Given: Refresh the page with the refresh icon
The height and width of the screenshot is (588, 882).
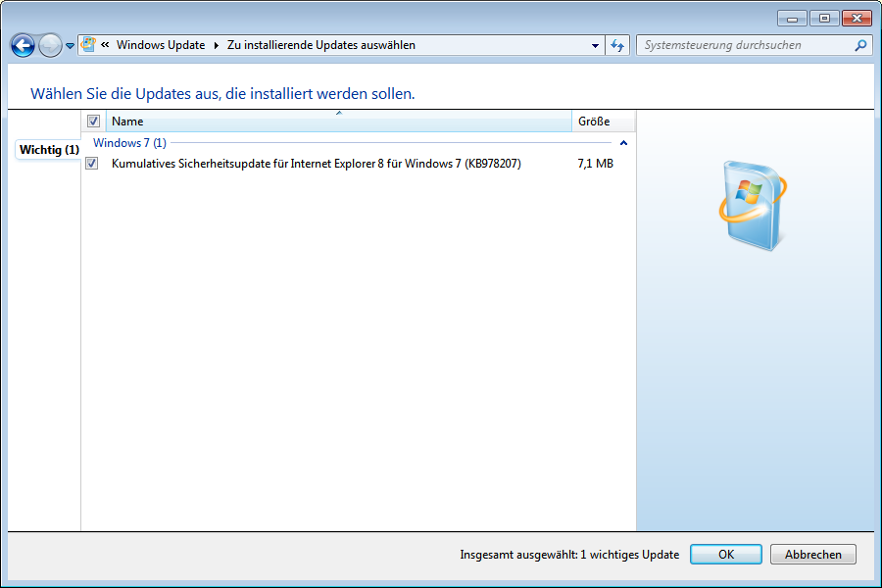Looking at the screenshot, I should click(x=617, y=46).
